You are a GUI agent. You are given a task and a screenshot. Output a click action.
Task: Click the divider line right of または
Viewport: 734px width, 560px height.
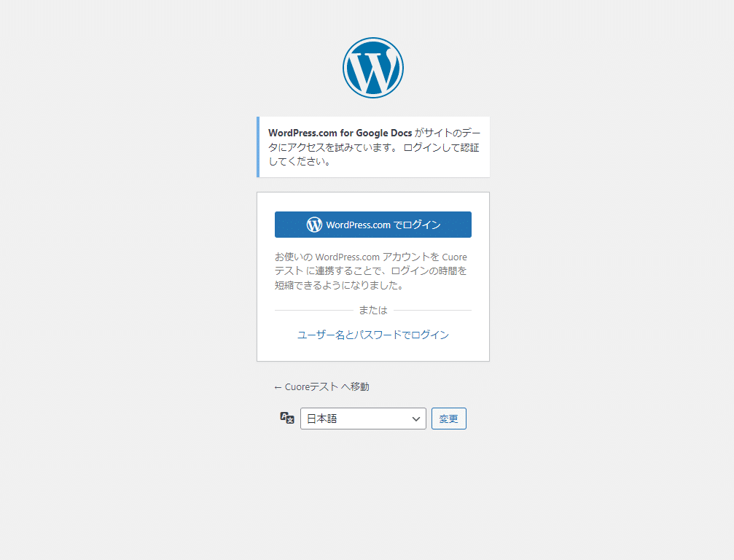[x=433, y=311]
